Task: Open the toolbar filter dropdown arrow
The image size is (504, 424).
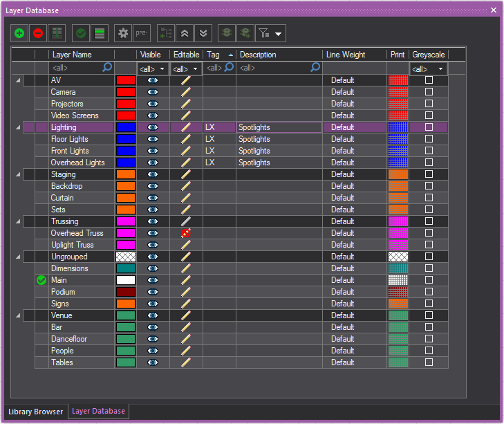Action: tap(279, 33)
